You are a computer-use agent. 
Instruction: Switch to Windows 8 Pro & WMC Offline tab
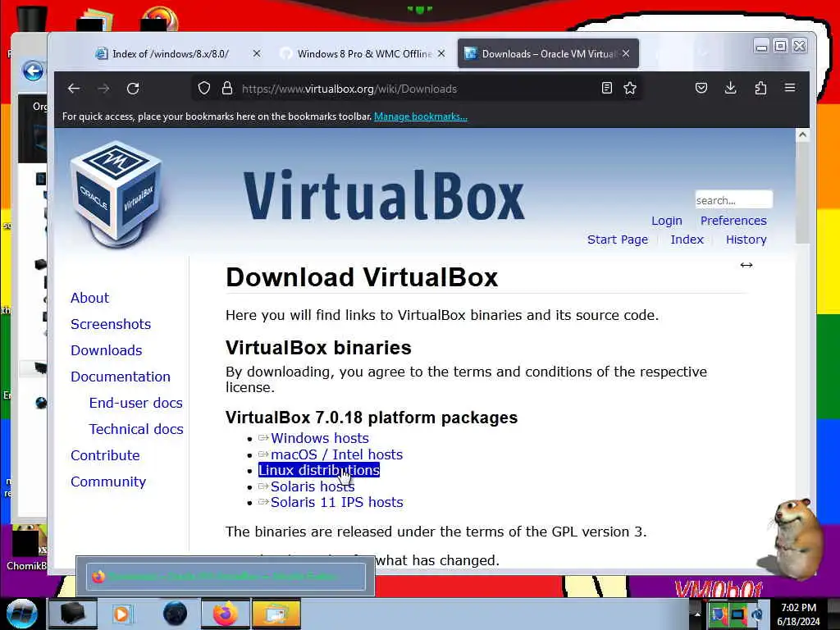[364, 53]
